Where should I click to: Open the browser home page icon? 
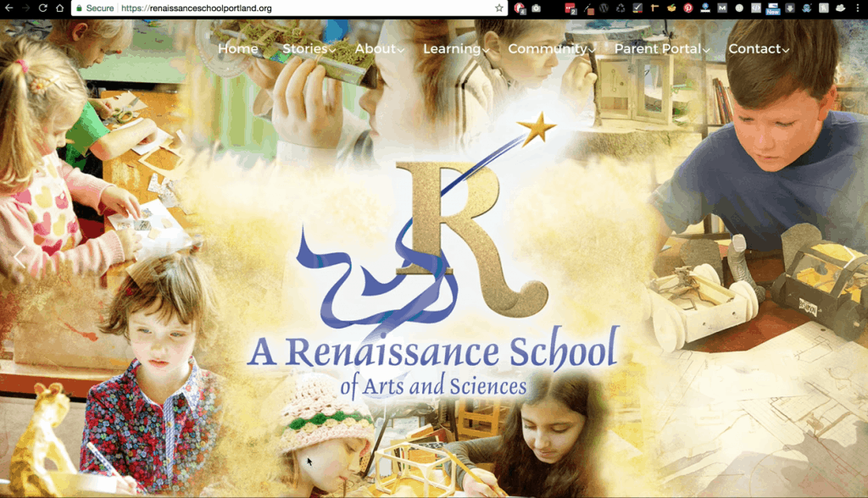[x=60, y=8]
